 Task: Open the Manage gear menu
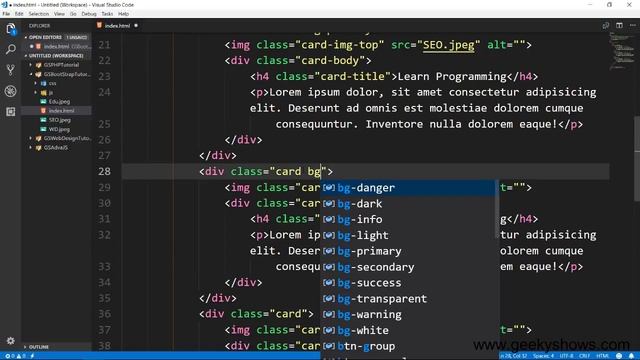tap(11, 340)
